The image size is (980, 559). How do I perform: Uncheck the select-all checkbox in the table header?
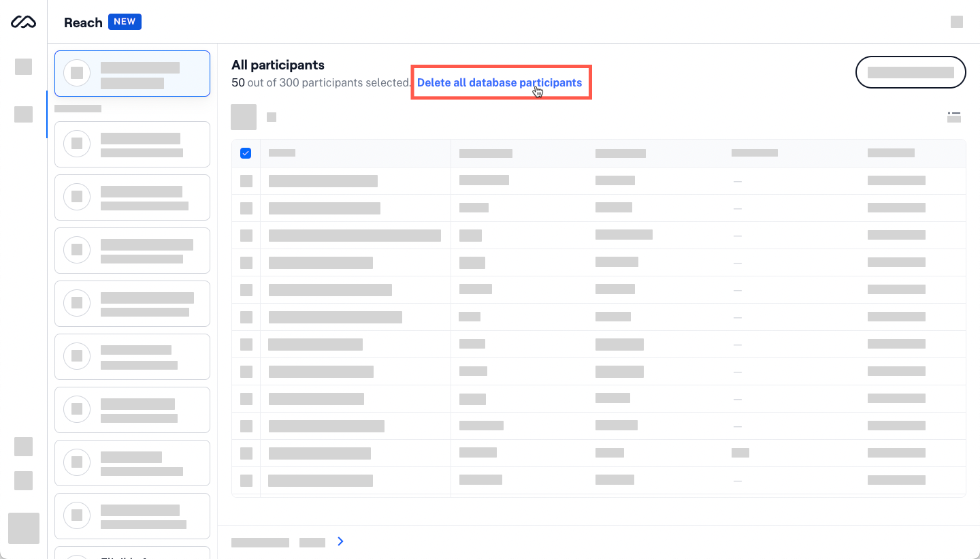click(x=246, y=153)
